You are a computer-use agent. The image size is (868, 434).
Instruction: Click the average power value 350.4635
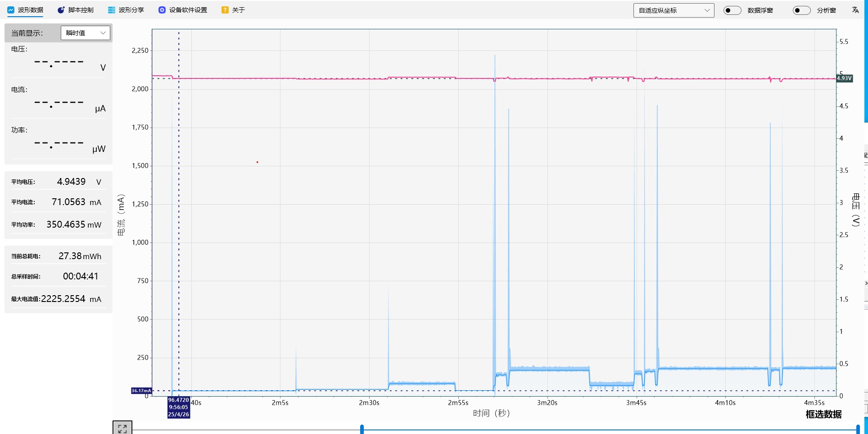click(66, 224)
